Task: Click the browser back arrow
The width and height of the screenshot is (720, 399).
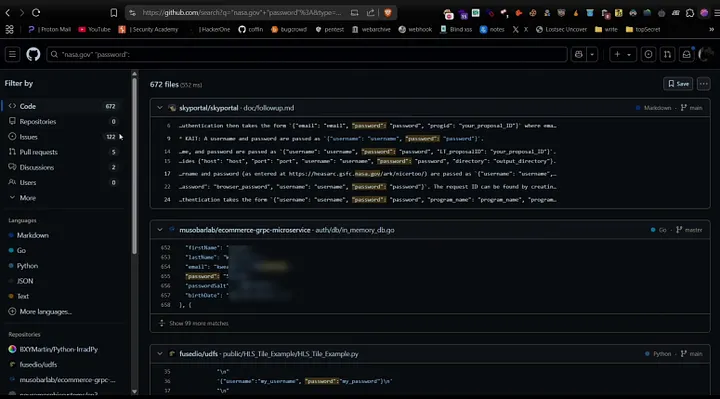Action: point(8,13)
